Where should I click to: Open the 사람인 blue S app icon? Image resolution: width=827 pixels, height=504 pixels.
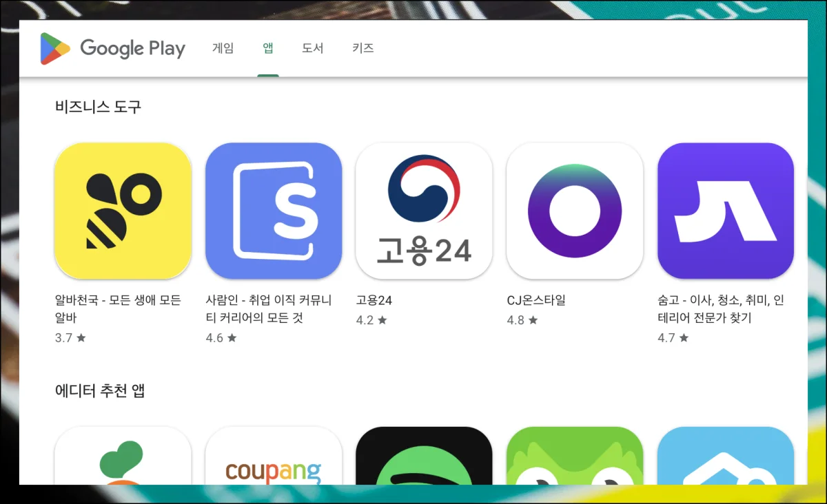(274, 211)
